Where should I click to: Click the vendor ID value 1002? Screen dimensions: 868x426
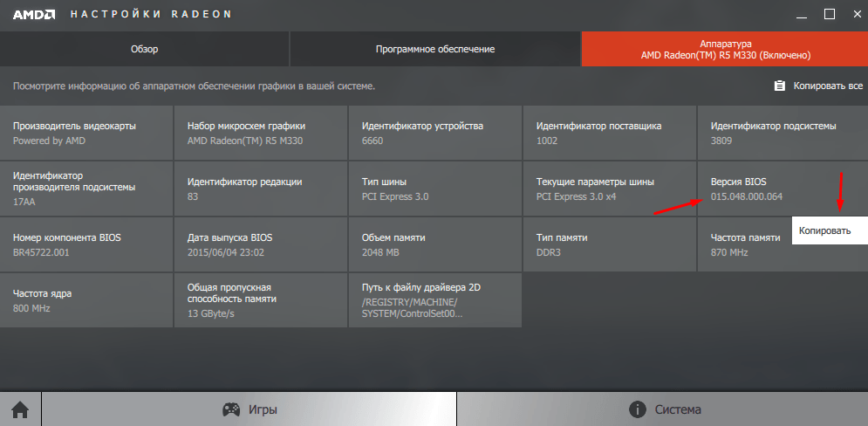pyautogui.click(x=547, y=141)
